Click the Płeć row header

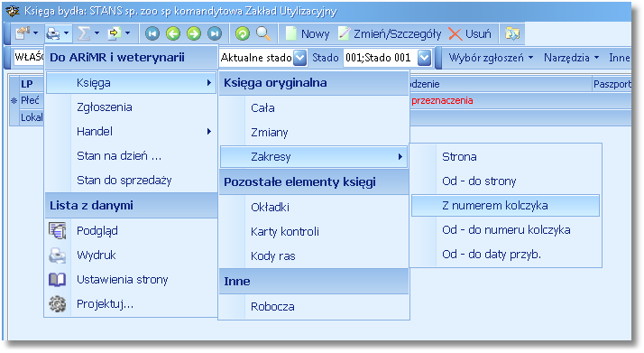pos(32,100)
